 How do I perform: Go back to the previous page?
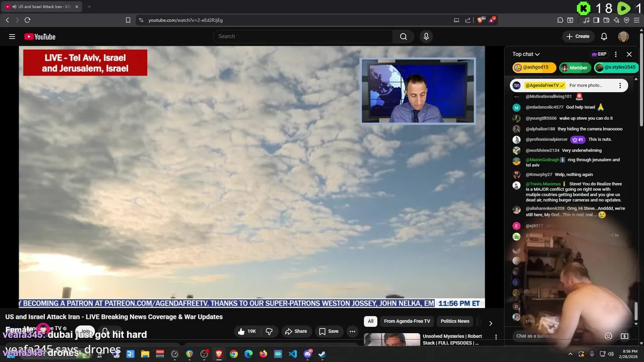tap(8, 20)
